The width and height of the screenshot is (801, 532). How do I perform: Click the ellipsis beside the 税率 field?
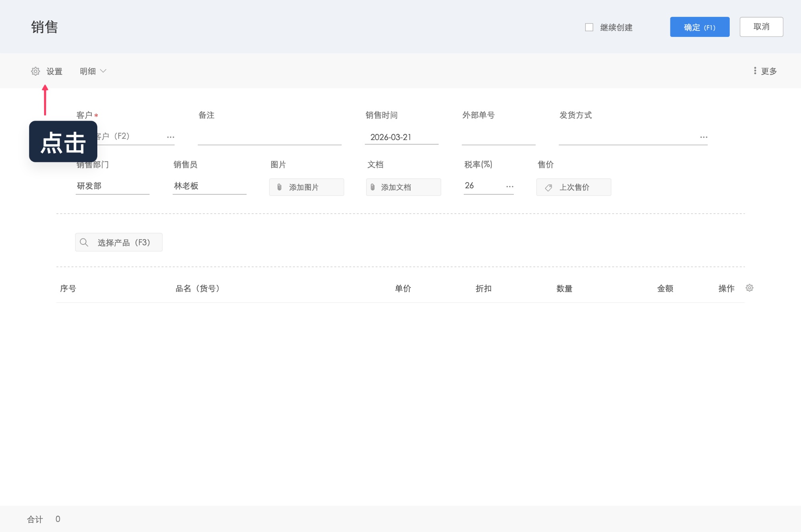tap(509, 186)
